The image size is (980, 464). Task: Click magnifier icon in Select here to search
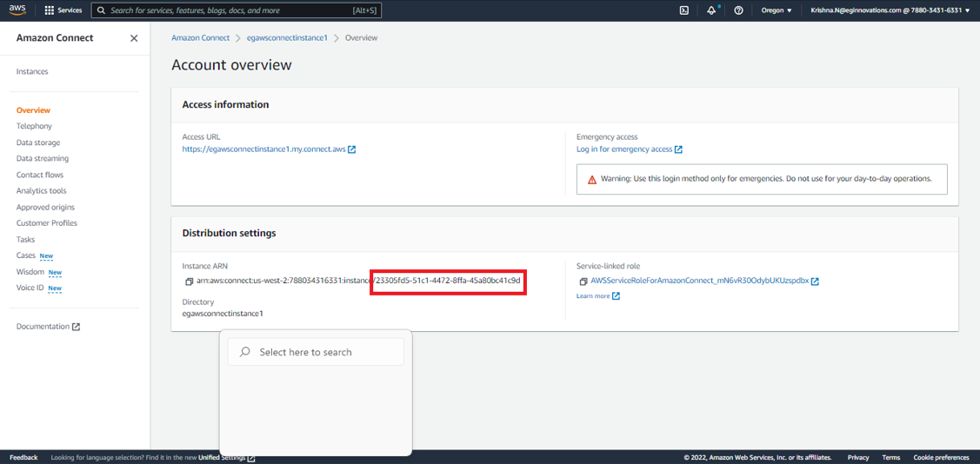click(245, 352)
